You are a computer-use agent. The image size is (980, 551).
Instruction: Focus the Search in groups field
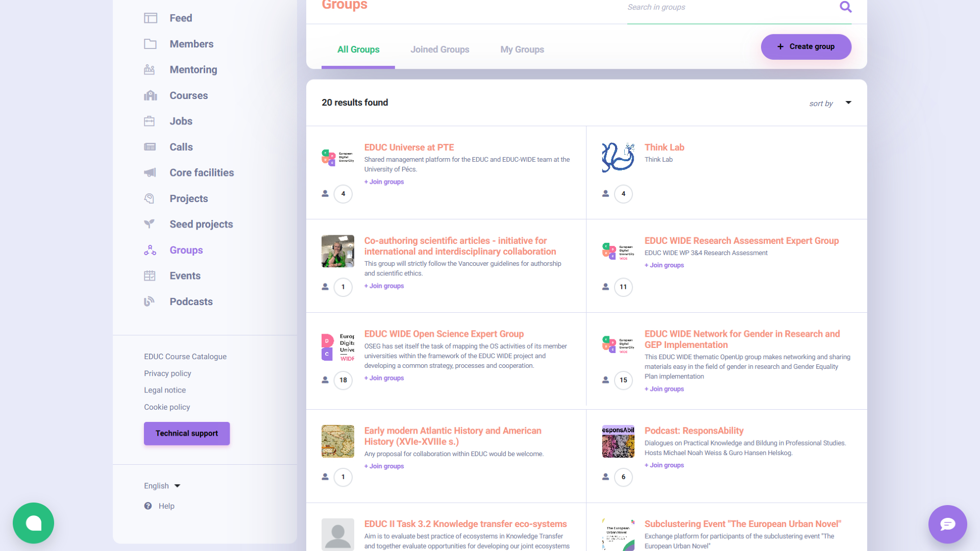click(725, 7)
